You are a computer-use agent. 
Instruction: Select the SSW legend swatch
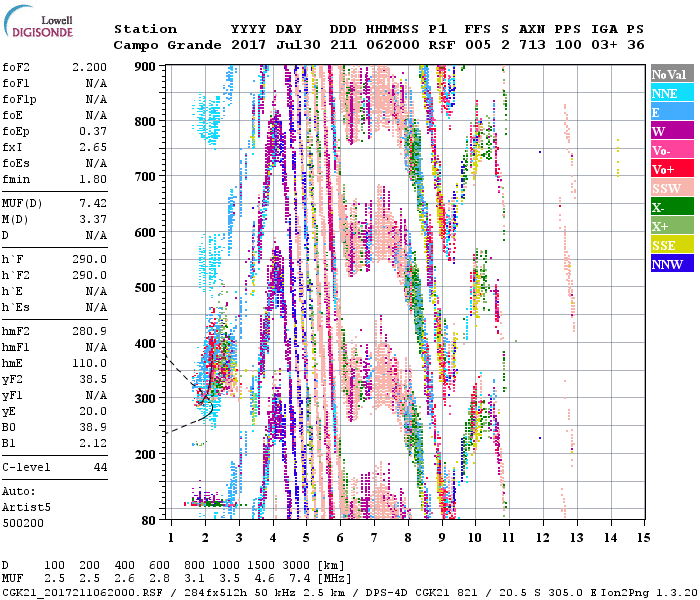[671, 188]
